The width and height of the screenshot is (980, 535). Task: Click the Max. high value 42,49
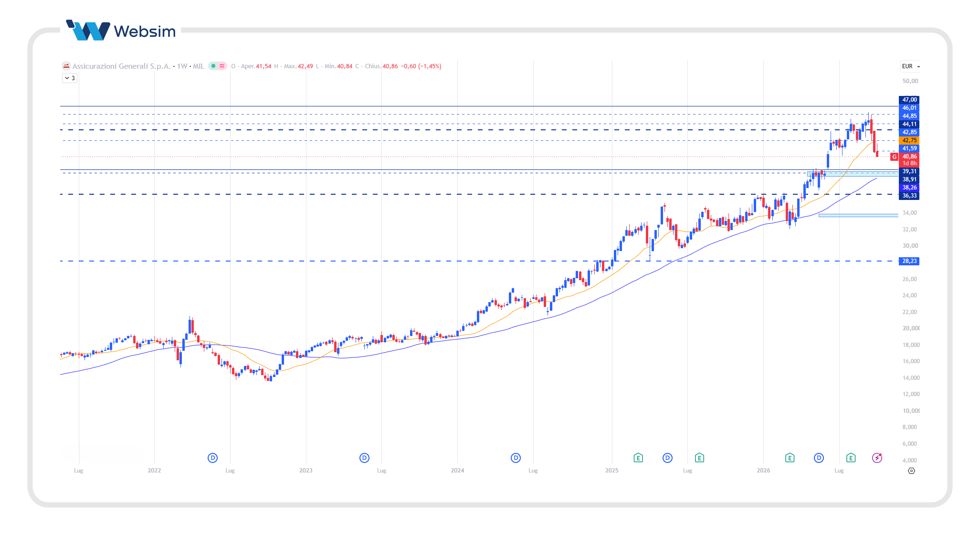pyautogui.click(x=306, y=66)
